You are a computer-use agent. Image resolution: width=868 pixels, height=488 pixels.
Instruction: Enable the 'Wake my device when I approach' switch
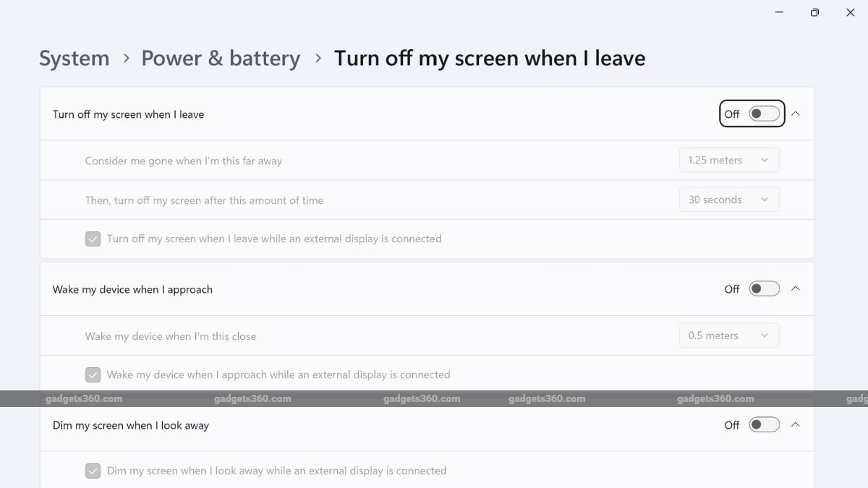(x=764, y=288)
